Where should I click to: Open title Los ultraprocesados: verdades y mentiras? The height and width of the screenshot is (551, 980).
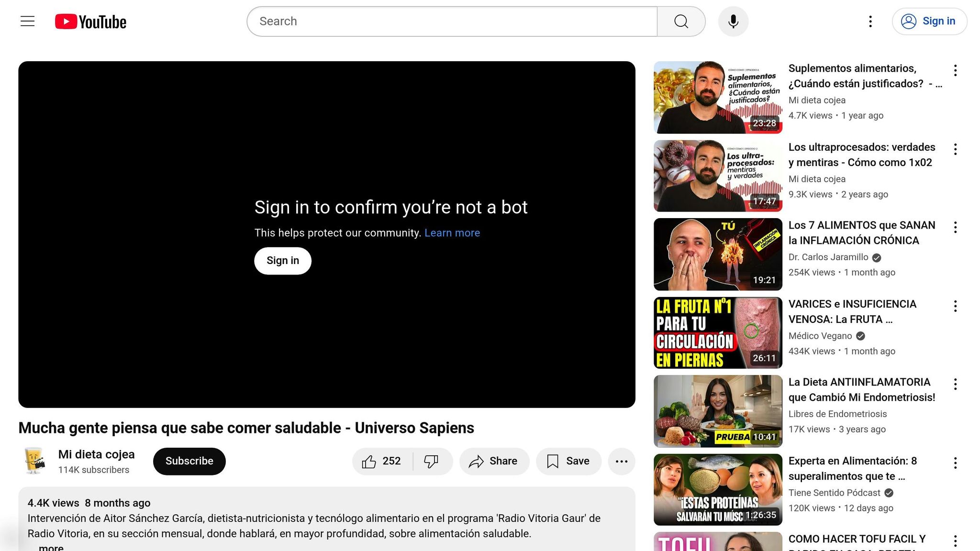(x=862, y=154)
